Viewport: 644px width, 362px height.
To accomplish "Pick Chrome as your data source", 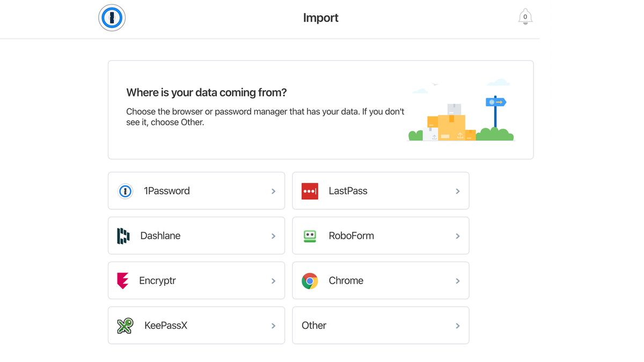I will pos(380,280).
